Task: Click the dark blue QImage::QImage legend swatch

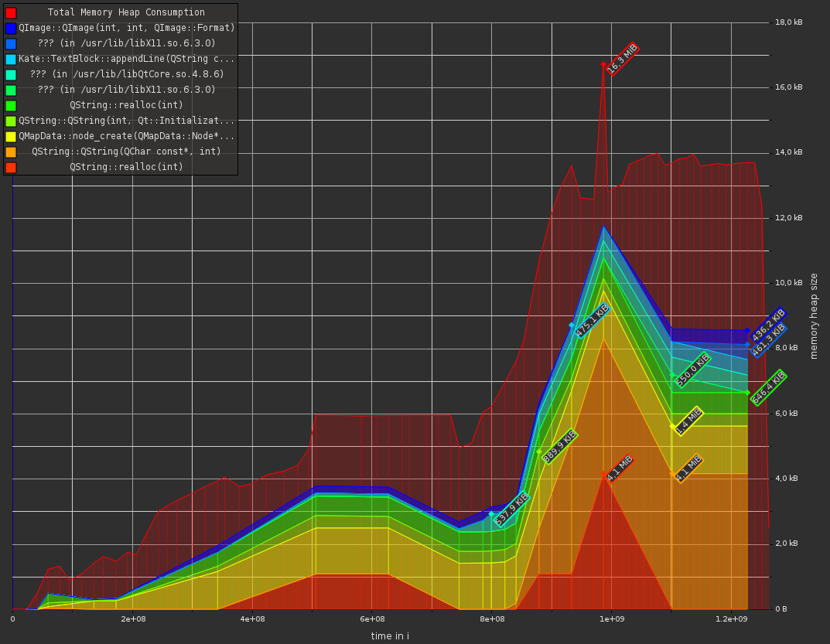Action: [11, 29]
